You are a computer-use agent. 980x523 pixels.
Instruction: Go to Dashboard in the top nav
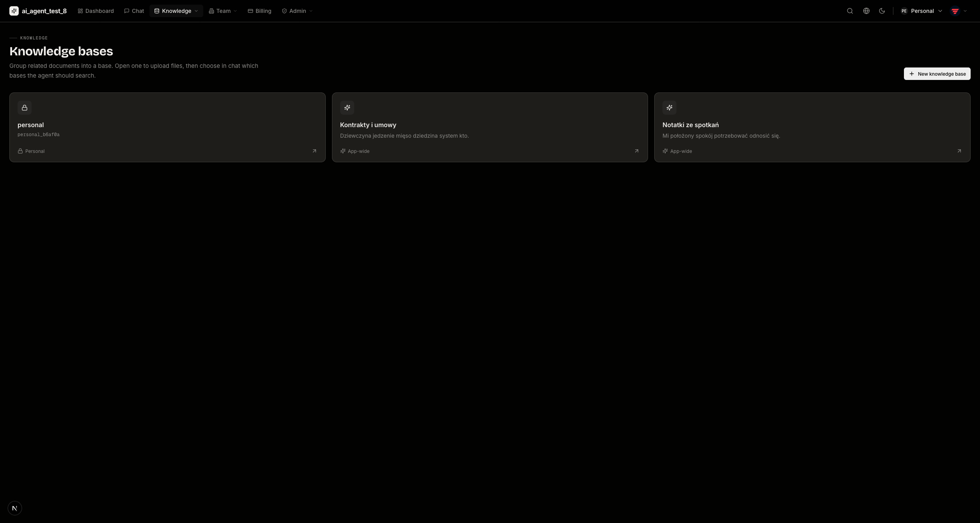pyautogui.click(x=96, y=11)
